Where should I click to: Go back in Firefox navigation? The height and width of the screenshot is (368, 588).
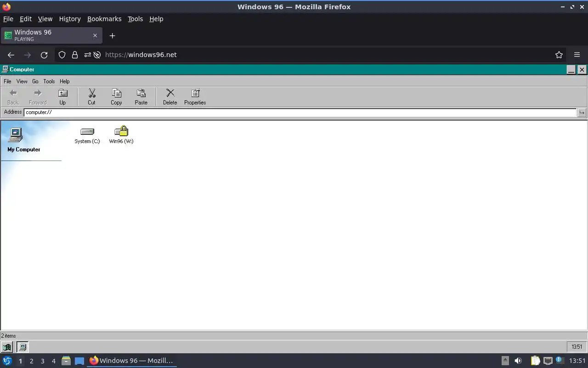click(11, 55)
